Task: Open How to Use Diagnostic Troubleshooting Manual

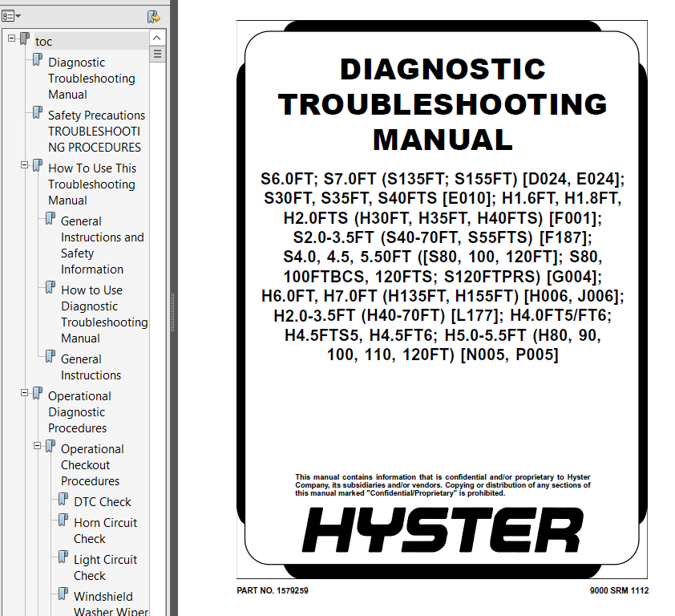Action: 104,314
